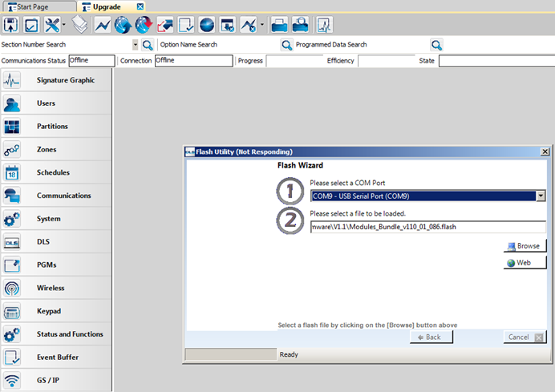Expand the tools wrench dropdown arrow
Viewport: 555px width, 392px height.
click(x=64, y=25)
